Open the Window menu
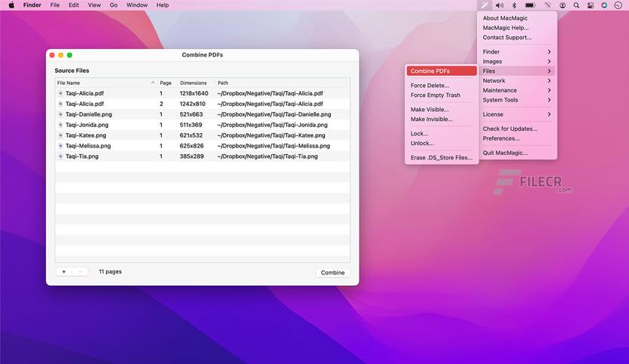 (137, 5)
